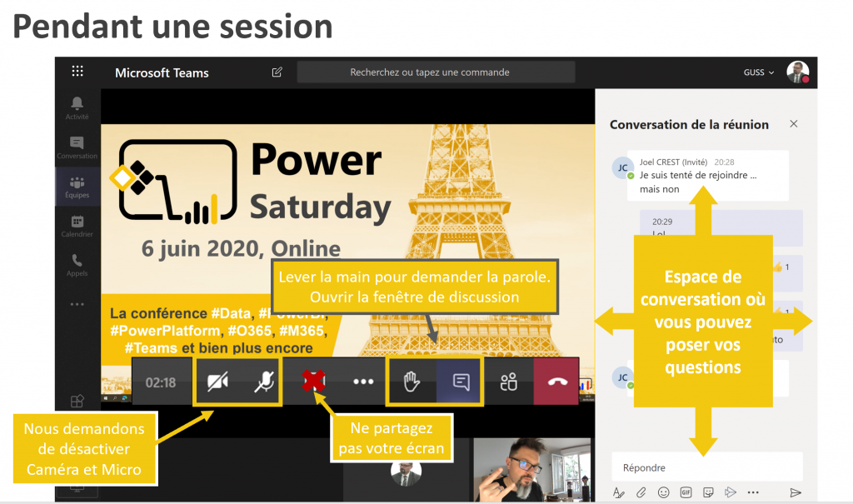Open the GIF picker
Viewport: 853px width, 504px height.
coord(686,492)
